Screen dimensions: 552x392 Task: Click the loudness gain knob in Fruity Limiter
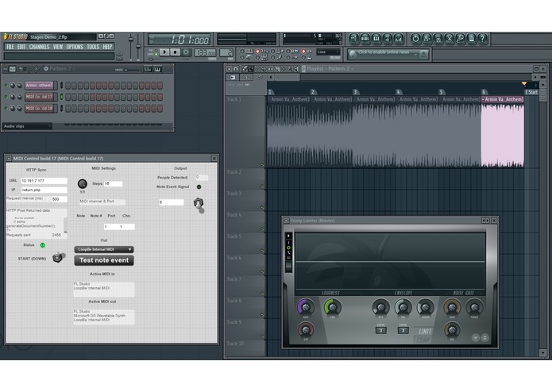click(305, 307)
